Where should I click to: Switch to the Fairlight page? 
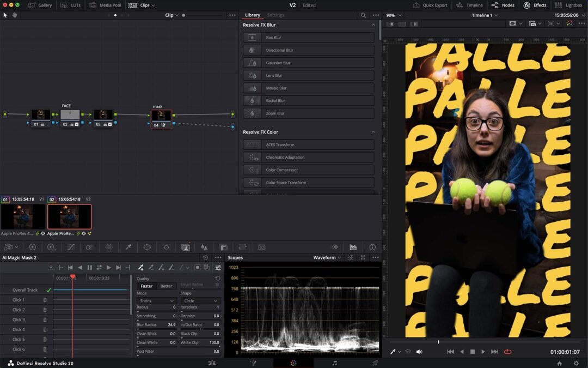tap(335, 362)
